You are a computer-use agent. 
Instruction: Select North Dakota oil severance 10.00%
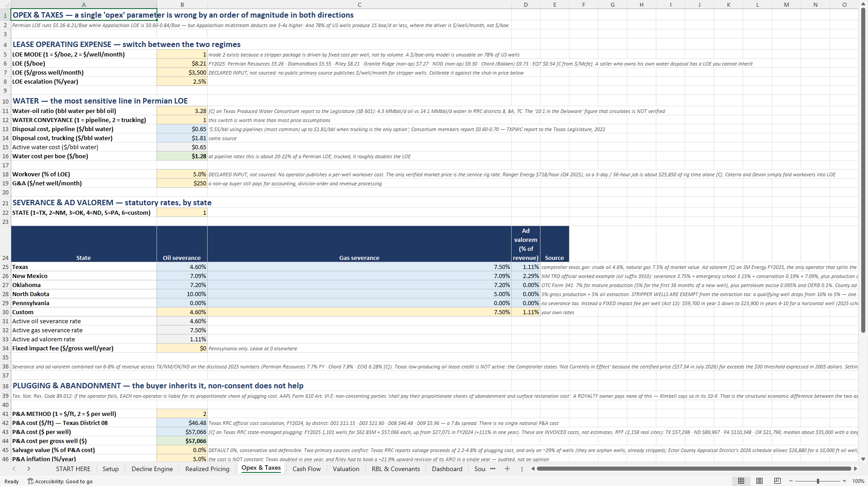click(x=182, y=294)
